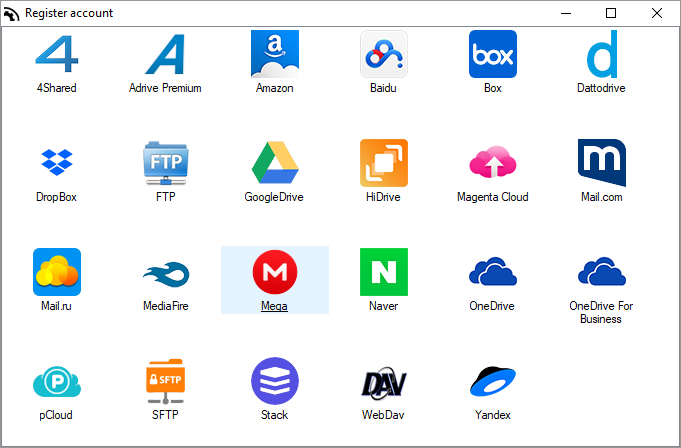Screen dimensions: 681x448
Task: Click the blue Box icon
Action: pos(493,54)
